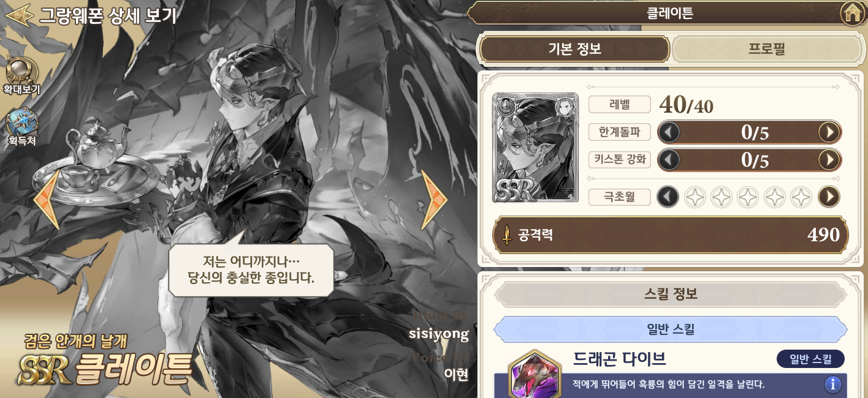Increase 극초월 stage with right arrow
Image resolution: width=868 pixels, height=398 pixels.
[829, 197]
